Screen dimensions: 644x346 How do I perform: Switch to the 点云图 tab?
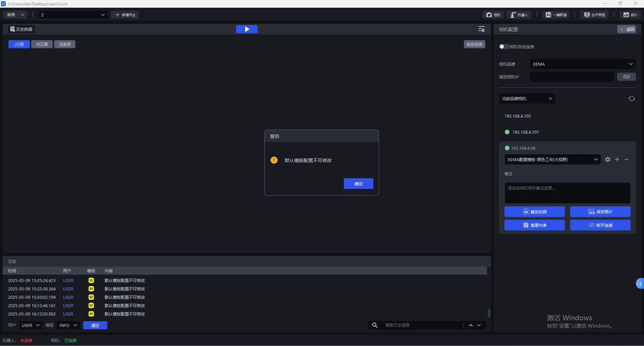coord(42,44)
